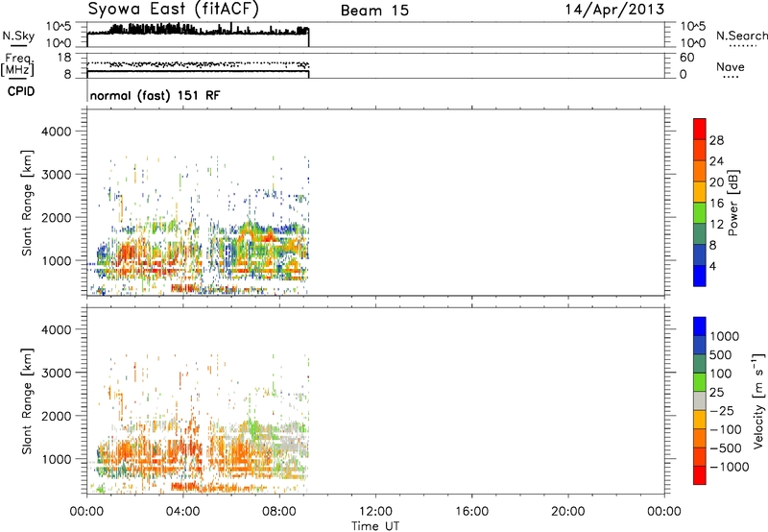Click the "500" value on Velocity scale

(x=720, y=355)
